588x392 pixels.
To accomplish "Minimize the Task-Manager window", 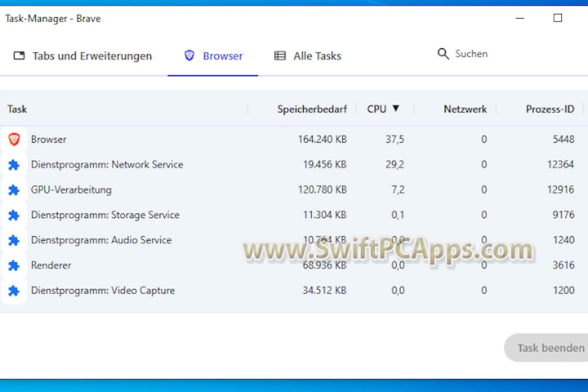I will click(519, 18).
